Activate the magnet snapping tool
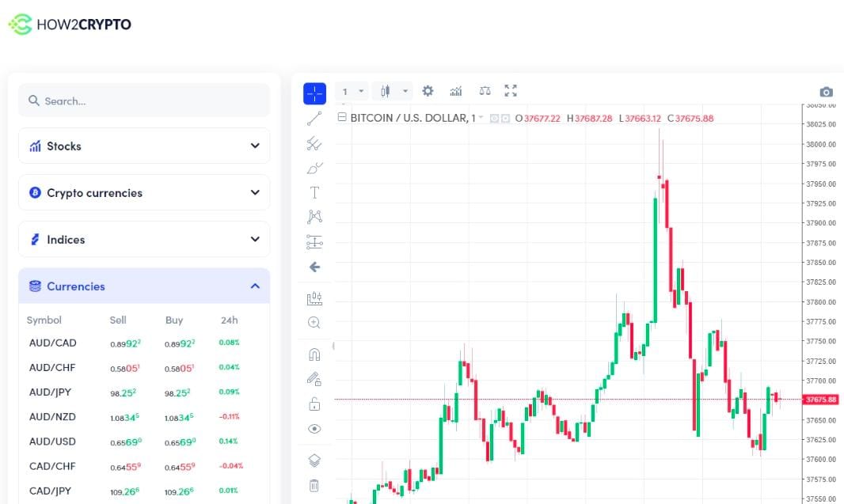This screenshot has height=504, width=844. (314, 354)
